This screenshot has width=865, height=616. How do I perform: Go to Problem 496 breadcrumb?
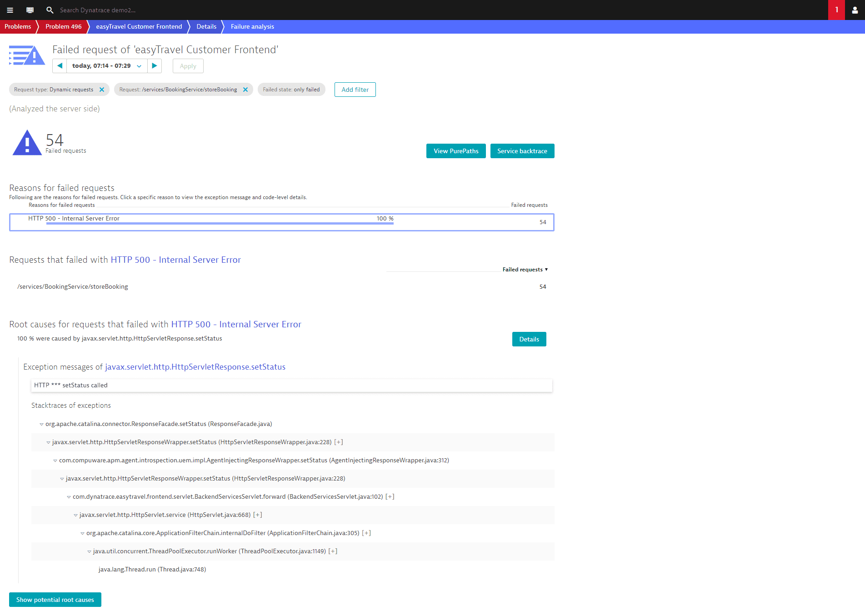pyautogui.click(x=64, y=26)
